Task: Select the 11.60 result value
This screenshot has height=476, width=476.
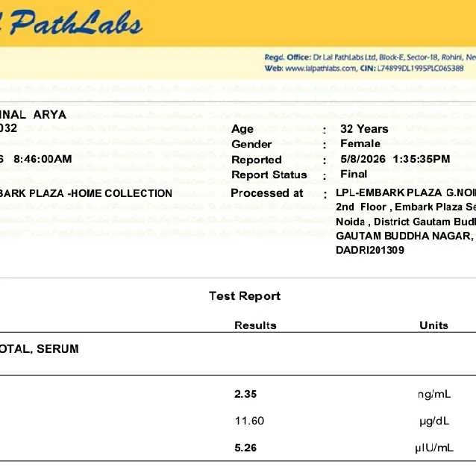Action: pos(249,421)
